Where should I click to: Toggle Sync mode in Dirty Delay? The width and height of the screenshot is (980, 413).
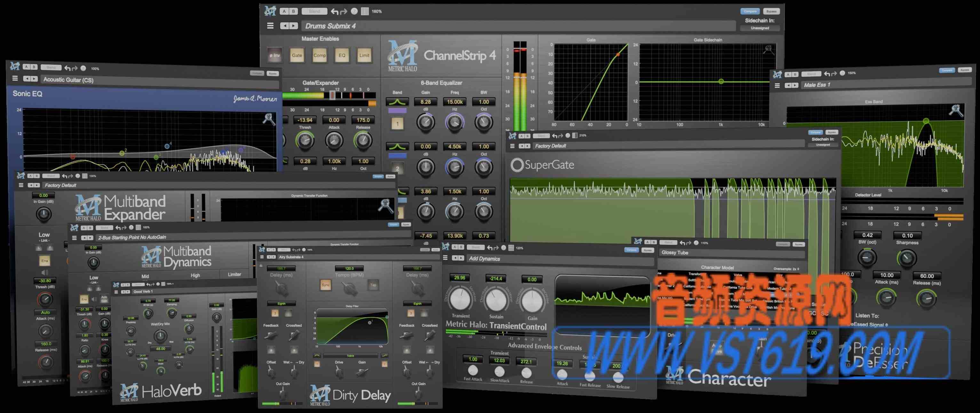(325, 285)
